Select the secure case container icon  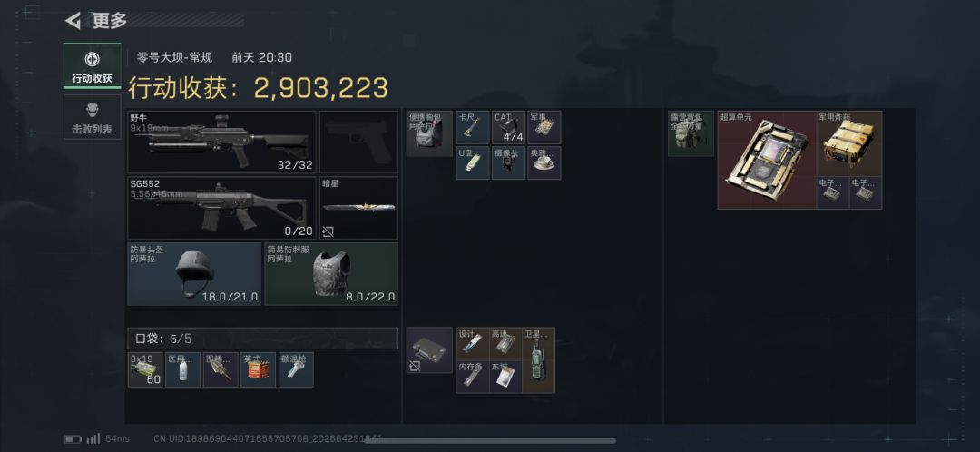pyautogui.click(x=429, y=350)
